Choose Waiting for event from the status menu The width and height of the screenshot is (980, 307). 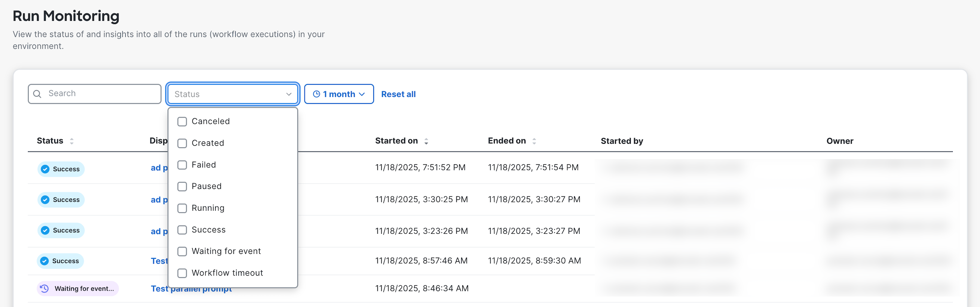point(227,251)
